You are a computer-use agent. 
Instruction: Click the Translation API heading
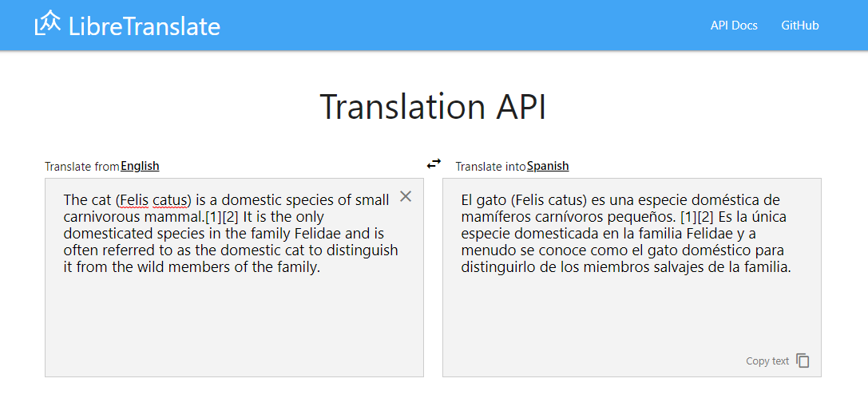click(x=434, y=107)
